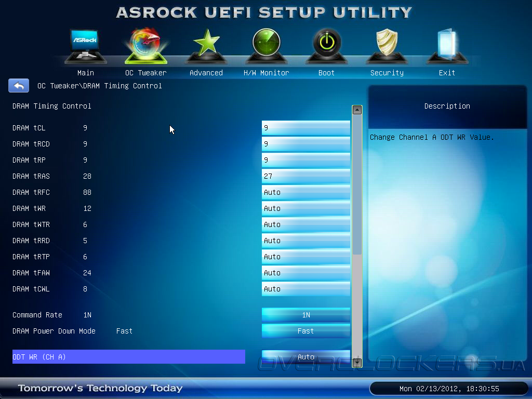
Task: Select the DRAM tWTR label
Action: [31, 224]
